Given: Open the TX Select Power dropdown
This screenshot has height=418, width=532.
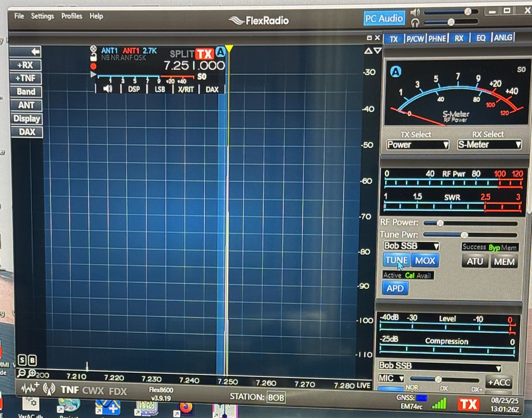Looking at the screenshot, I should coord(418,145).
